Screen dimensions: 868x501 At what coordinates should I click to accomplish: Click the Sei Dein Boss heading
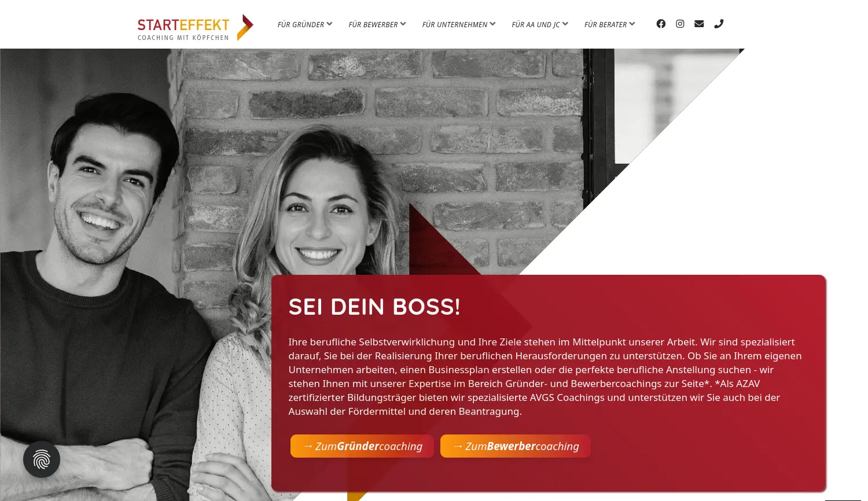coord(374,307)
